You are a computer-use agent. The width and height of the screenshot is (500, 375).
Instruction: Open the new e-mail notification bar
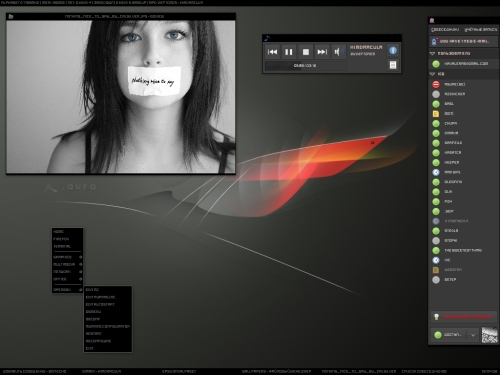[x=463, y=41]
